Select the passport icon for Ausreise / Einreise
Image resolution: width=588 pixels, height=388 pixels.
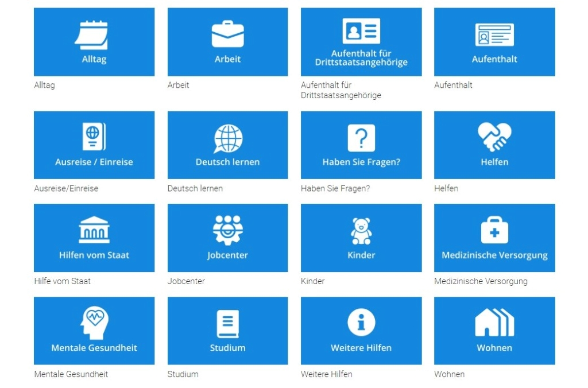pyautogui.click(x=94, y=137)
